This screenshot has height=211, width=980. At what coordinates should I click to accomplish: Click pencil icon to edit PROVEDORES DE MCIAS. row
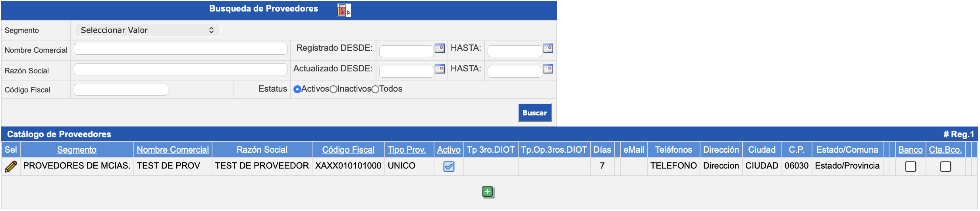pyautogui.click(x=11, y=167)
